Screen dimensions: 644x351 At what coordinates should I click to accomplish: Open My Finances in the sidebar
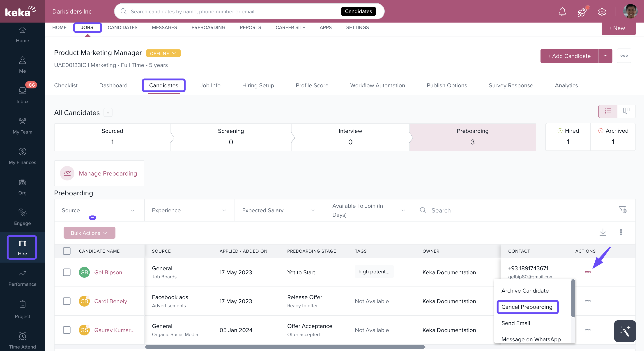(22, 156)
